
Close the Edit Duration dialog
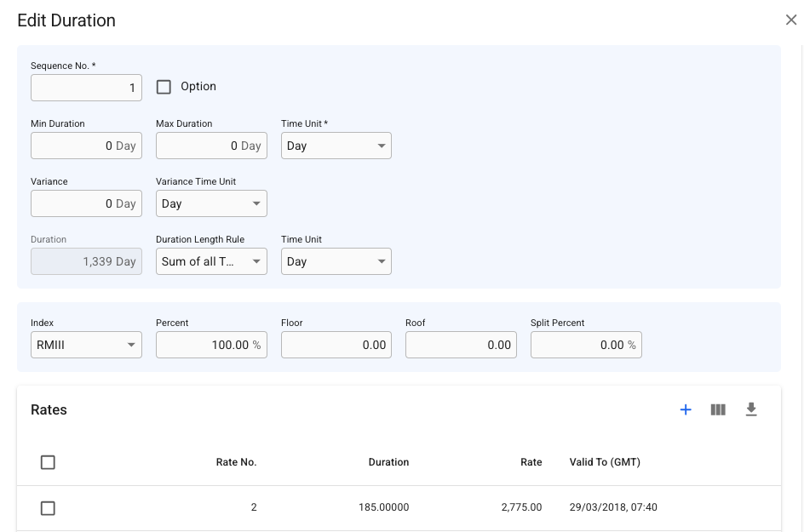click(x=790, y=20)
